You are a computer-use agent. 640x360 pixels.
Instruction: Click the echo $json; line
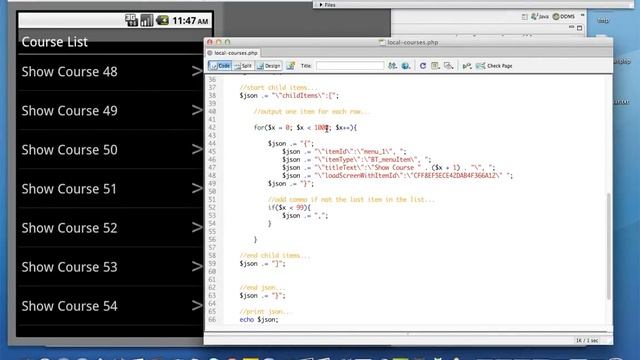(x=259, y=320)
